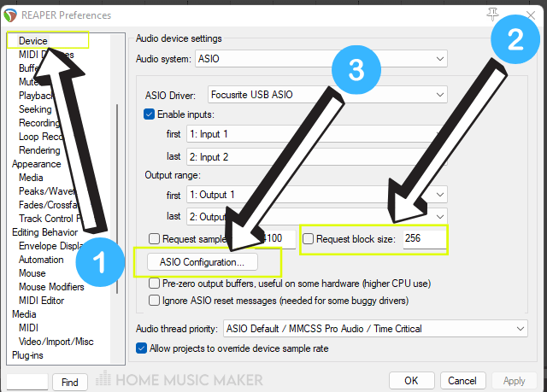The image size is (547, 392).
Task: Click the Find button
Action: pyautogui.click(x=70, y=383)
